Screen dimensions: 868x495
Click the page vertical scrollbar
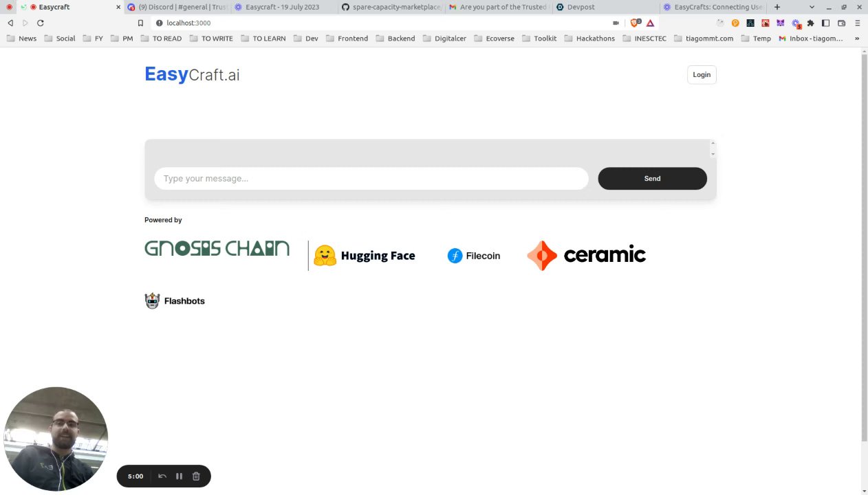tap(865, 247)
